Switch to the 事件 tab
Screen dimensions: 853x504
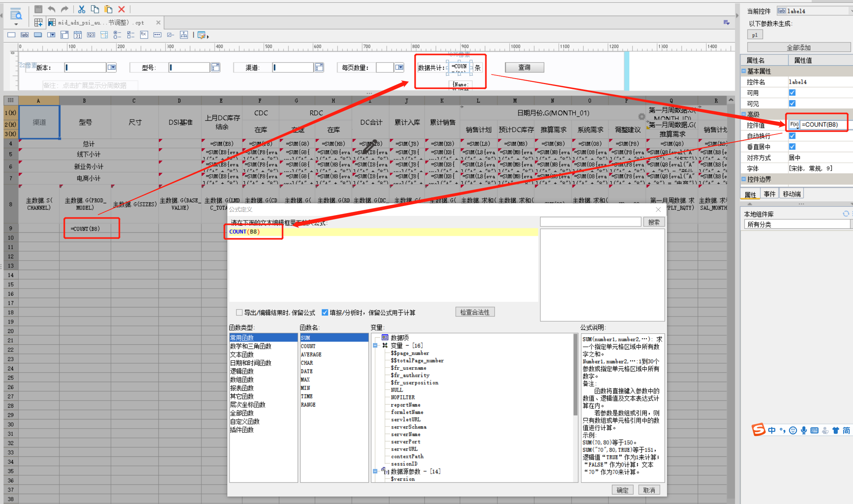click(770, 194)
